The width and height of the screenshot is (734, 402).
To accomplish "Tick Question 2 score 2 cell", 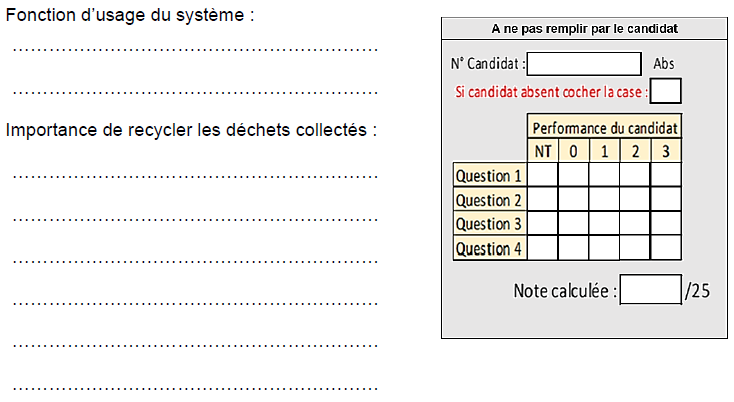I will 635,199.
